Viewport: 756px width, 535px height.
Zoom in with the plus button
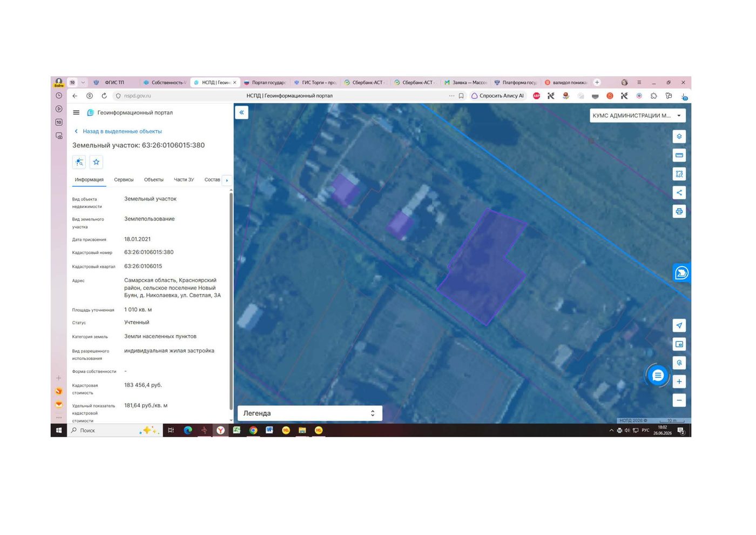coord(679,382)
